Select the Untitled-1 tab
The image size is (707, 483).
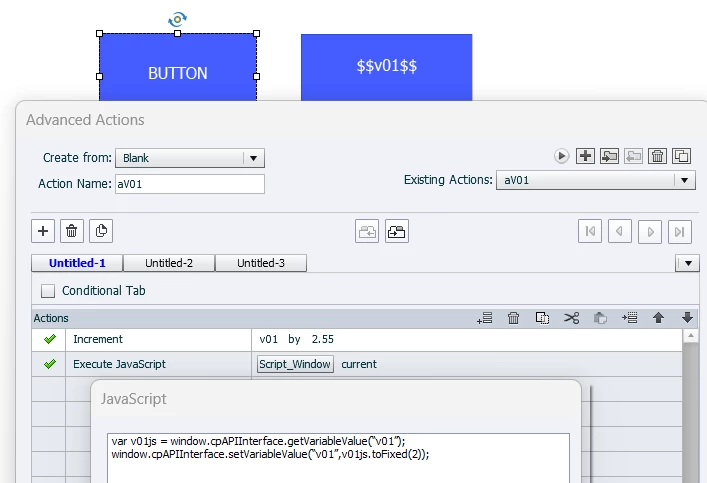pyautogui.click(x=77, y=263)
